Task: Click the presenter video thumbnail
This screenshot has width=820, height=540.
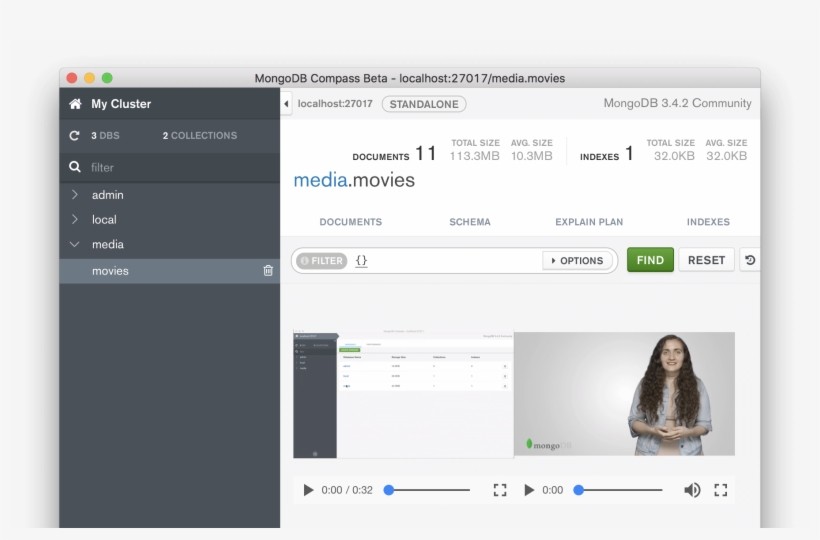Action: pyautogui.click(x=624, y=394)
